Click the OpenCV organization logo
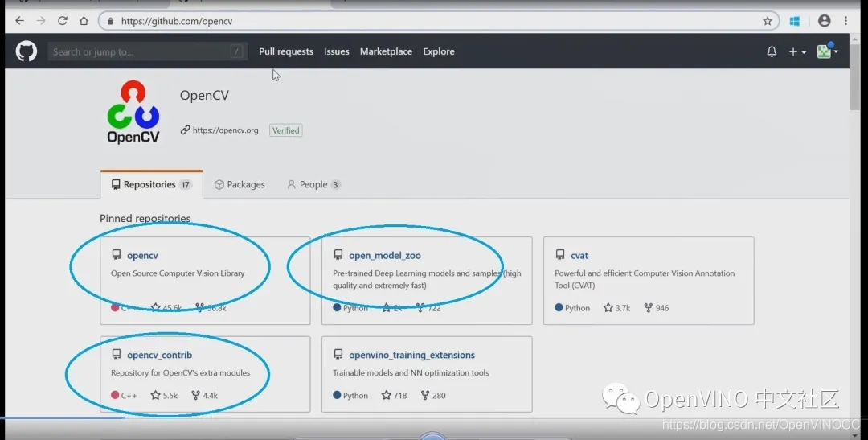 [x=133, y=113]
